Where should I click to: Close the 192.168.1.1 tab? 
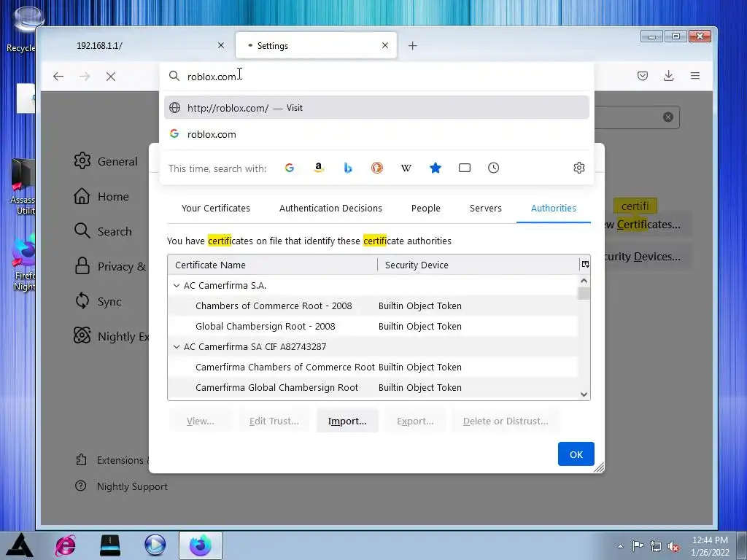220,45
